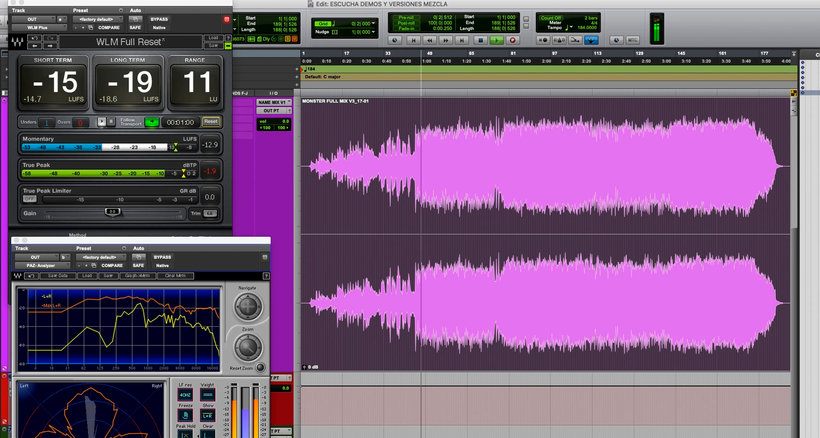Click the Return to Zero transport button

[413, 40]
